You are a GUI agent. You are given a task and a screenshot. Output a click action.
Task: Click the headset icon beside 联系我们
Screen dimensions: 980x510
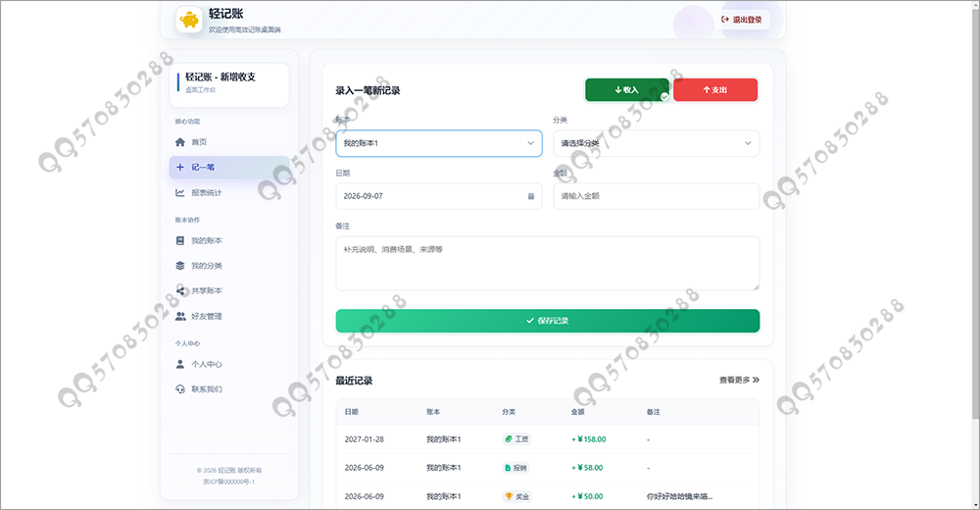point(180,388)
